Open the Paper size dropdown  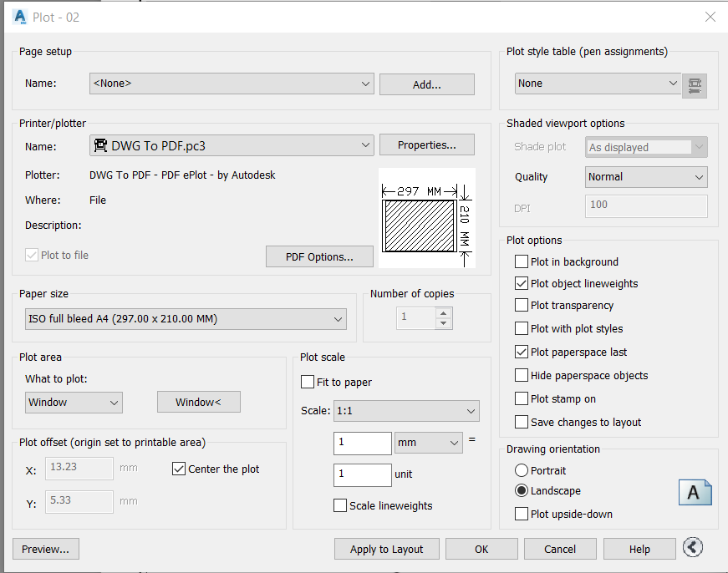click(x=186, y=318)
